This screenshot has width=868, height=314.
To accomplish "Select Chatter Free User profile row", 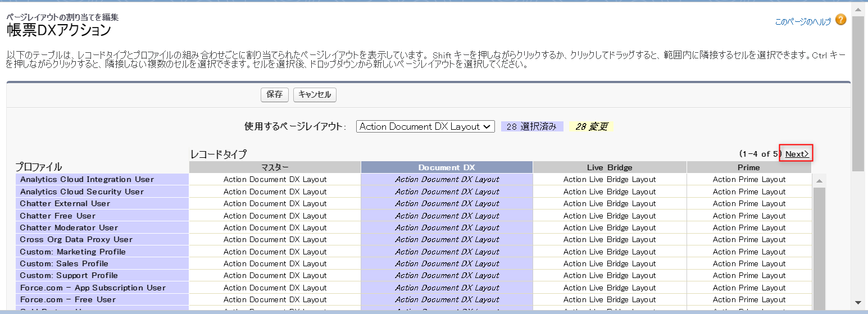I will [x=58, y=216].
